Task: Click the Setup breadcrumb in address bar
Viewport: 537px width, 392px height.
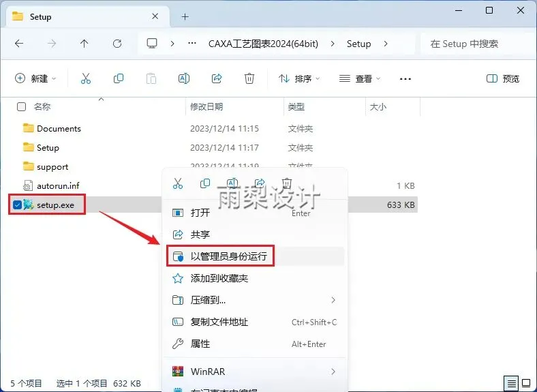Action: [358, 44]
